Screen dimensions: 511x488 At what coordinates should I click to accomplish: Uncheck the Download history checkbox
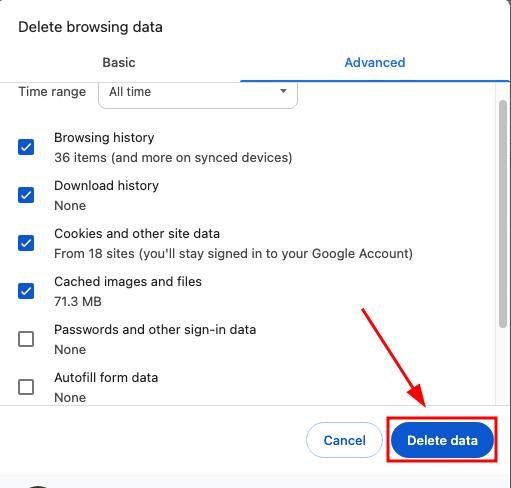(26, 195)
